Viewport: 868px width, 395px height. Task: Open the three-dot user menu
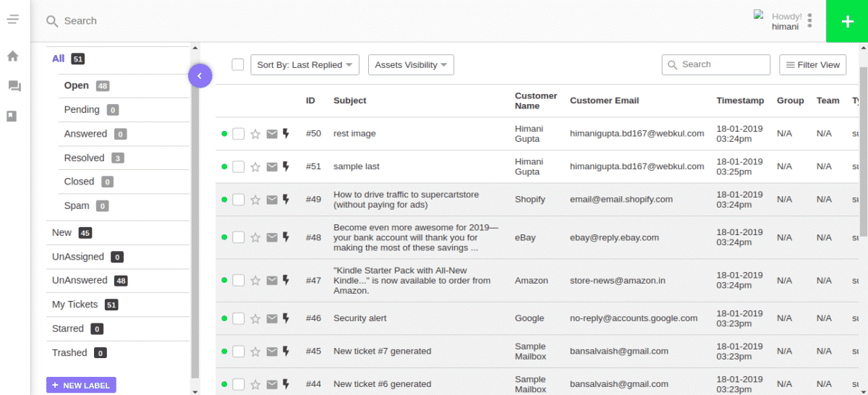click(810, 21)
